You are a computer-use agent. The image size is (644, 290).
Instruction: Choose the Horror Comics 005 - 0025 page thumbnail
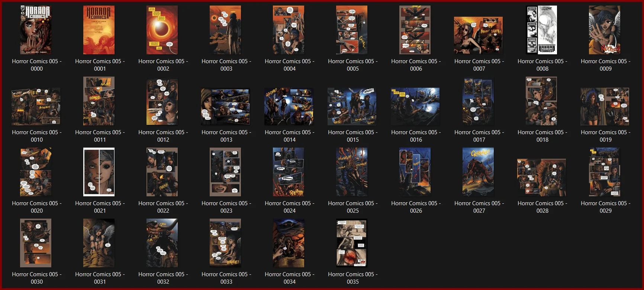pos(352,172)
